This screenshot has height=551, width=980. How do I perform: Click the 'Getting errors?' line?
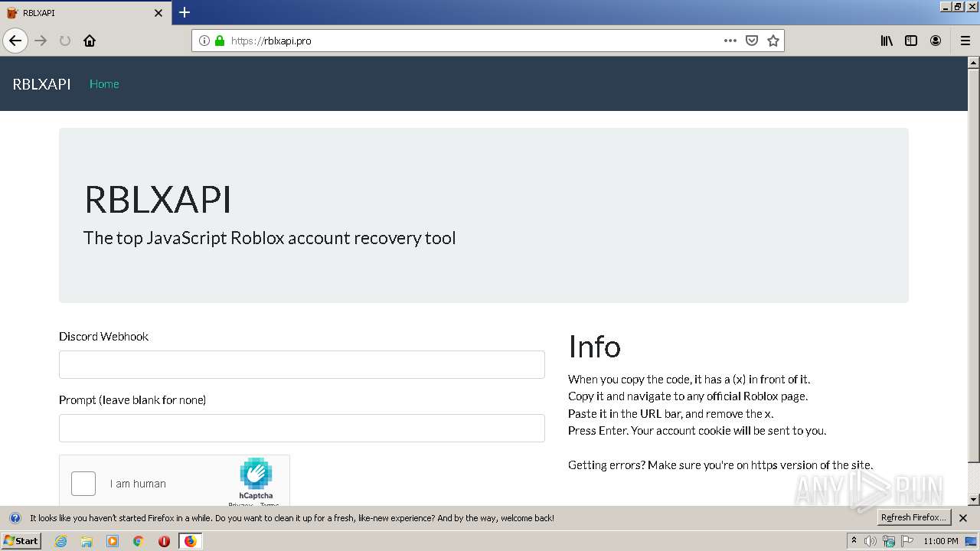coord(720,465)
